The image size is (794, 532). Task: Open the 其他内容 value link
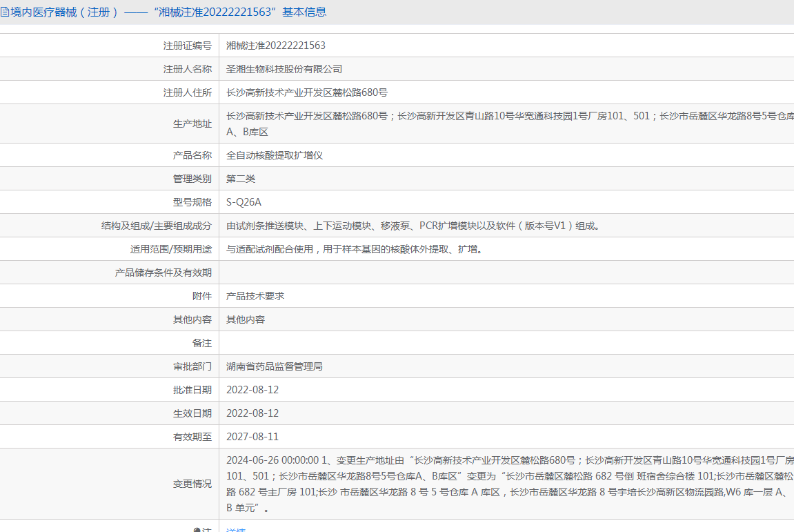click(246, 319)
